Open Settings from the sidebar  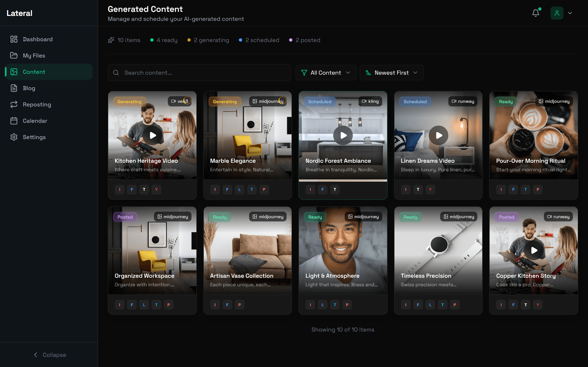(x=34, y=137)
